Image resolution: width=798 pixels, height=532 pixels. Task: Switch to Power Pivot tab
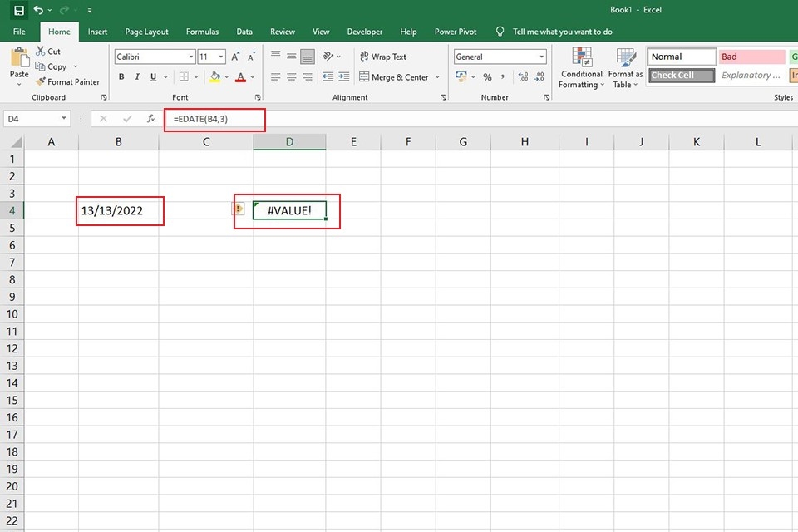click(456, 32)
